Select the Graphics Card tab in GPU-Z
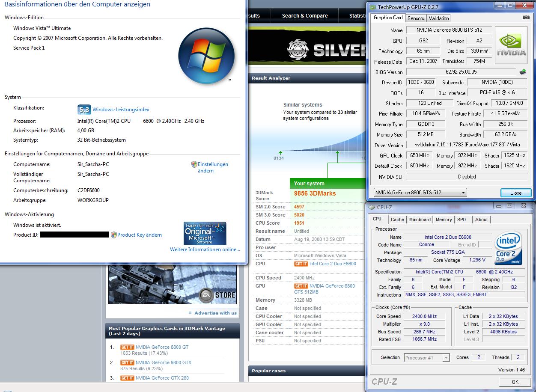The image size is (536, 392). [x=388, y=18]
